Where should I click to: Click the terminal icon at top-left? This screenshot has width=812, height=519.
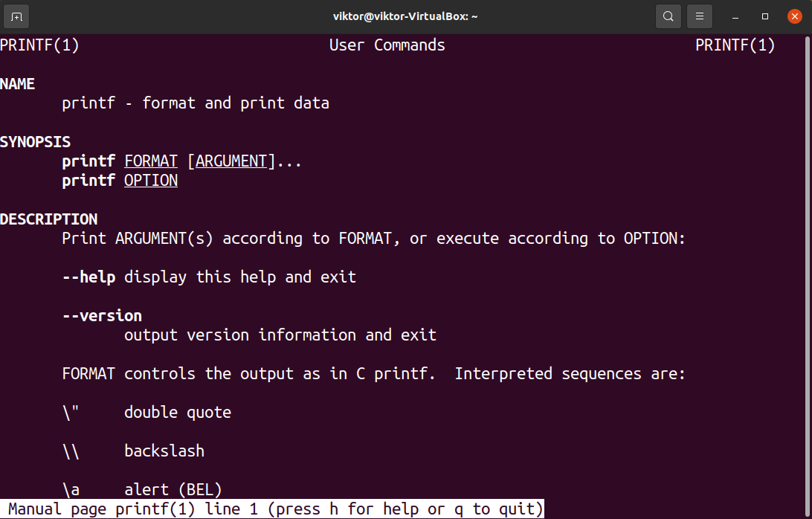point(16,16)
